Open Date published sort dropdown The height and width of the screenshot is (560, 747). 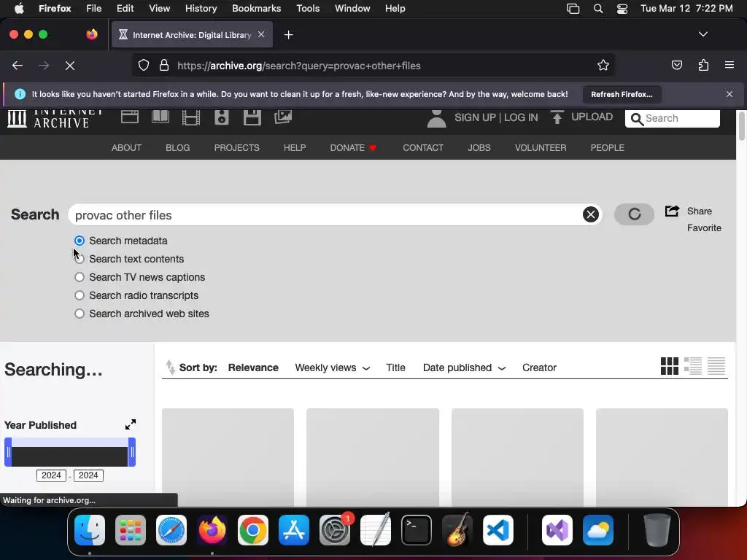[x=465, y=367]
